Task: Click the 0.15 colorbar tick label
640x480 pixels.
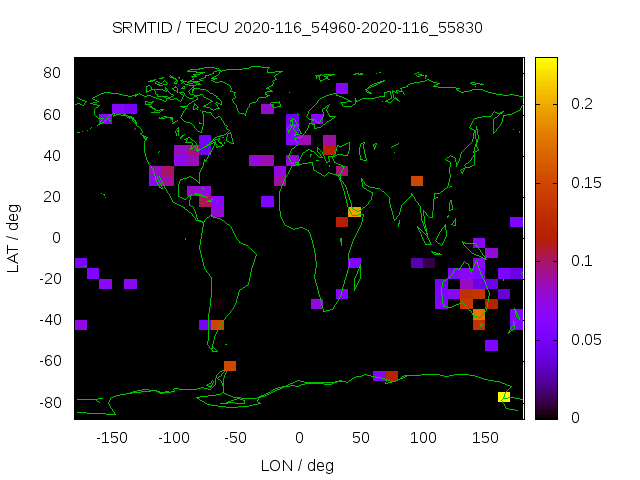Action: (x=584, y=182)
